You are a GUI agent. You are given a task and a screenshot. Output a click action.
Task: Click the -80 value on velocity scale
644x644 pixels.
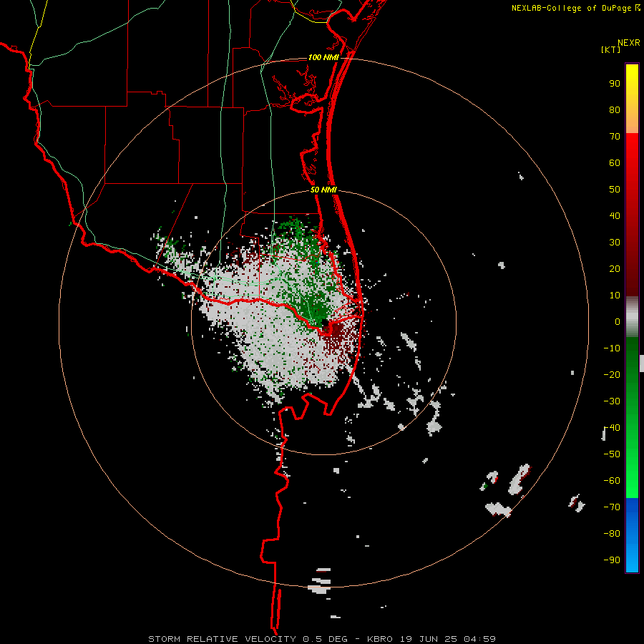(x=612, y=534)
